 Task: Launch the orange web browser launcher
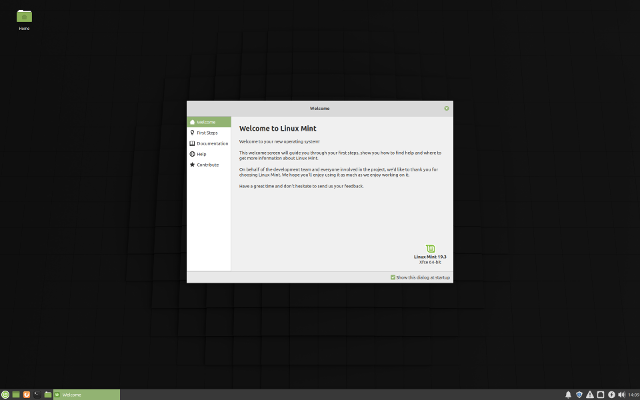point(27,395)
